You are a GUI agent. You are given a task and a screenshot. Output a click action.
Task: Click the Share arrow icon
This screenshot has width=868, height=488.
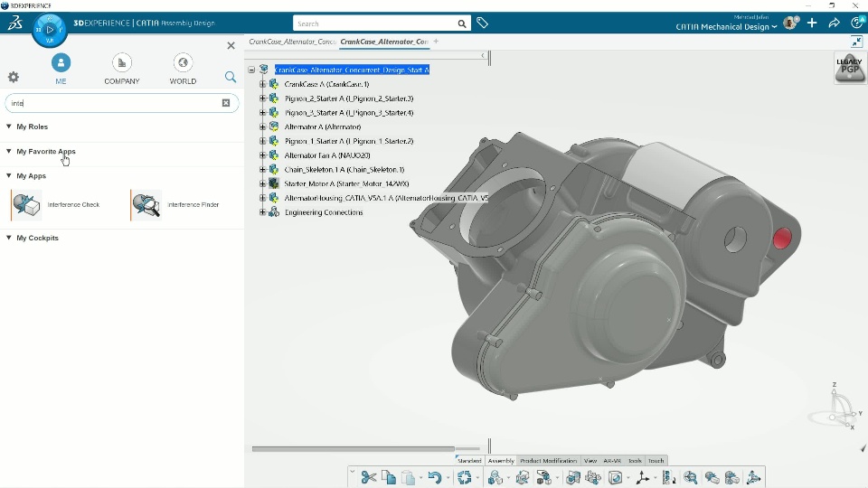[835, 23]
